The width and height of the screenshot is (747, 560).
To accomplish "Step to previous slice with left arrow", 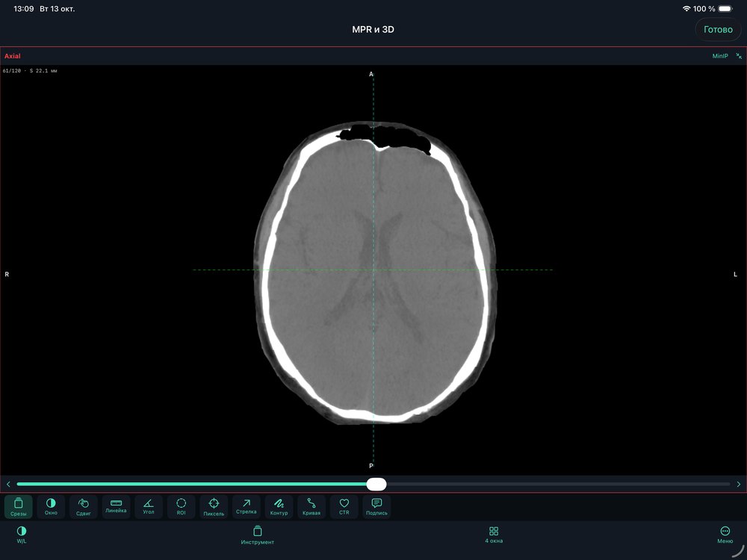I will pyautogui.click(x=8, y=485).
